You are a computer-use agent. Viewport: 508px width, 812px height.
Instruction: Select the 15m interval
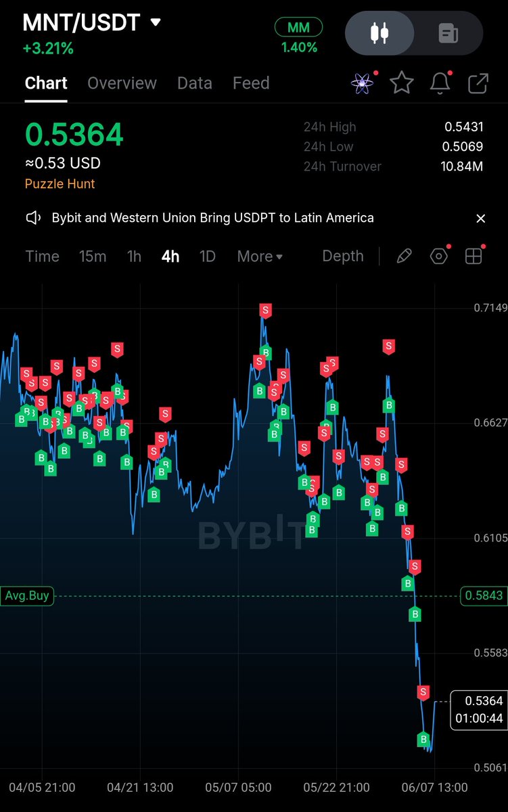click(x=93, y=256)
